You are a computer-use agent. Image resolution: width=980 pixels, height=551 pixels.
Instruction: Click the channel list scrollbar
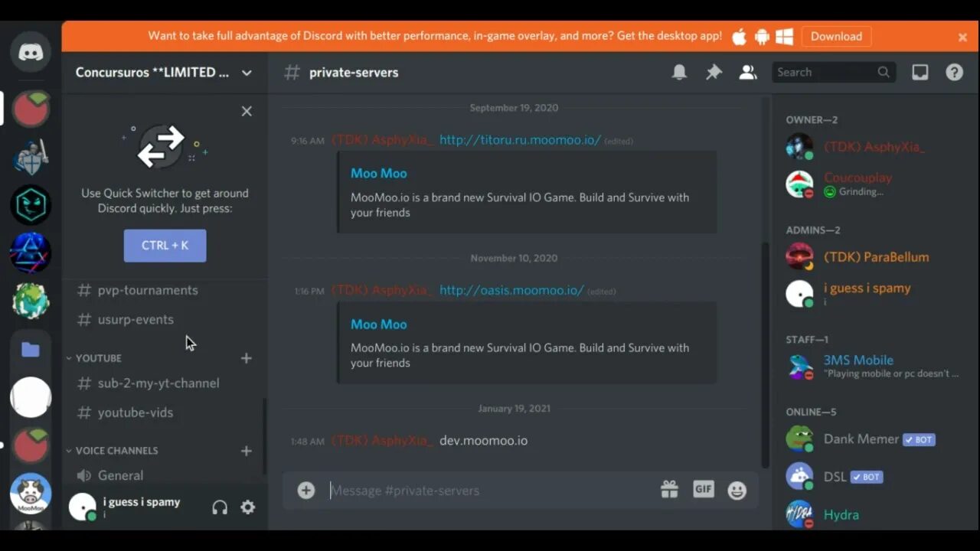pos(264,436)
